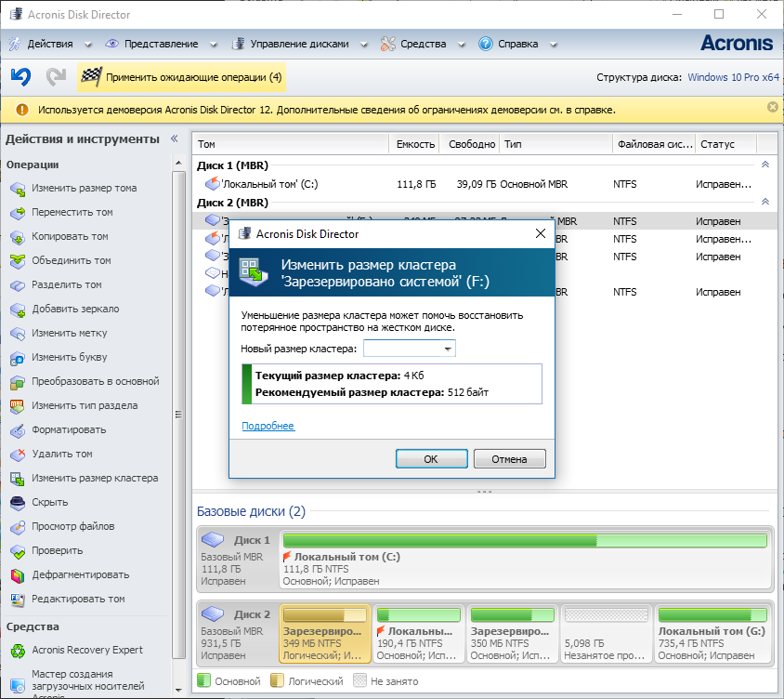
Task: Select 'Локальный том' (C:) row
Action: click(485, 184)
